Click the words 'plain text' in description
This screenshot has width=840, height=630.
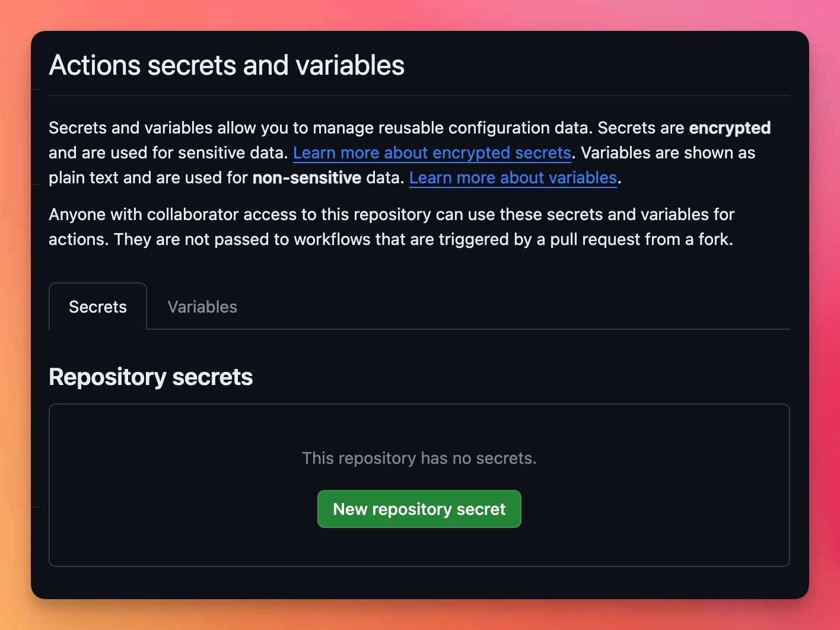click(84, 178)
